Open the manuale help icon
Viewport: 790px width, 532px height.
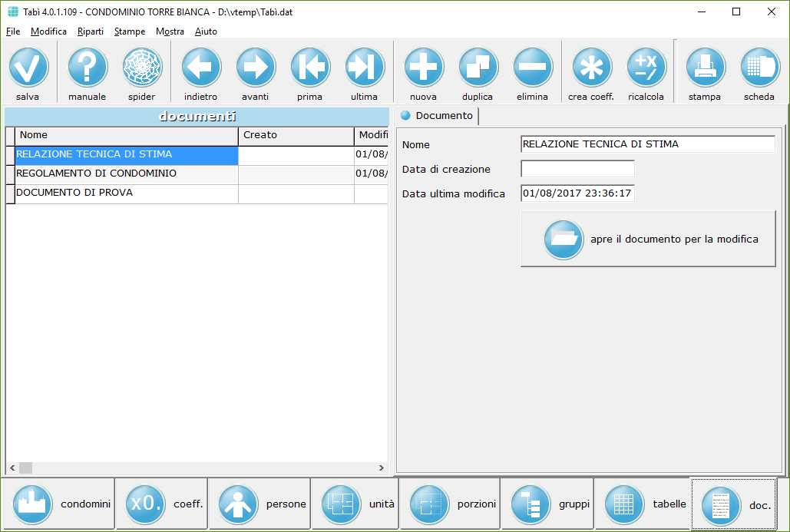[x=88, y=68]
